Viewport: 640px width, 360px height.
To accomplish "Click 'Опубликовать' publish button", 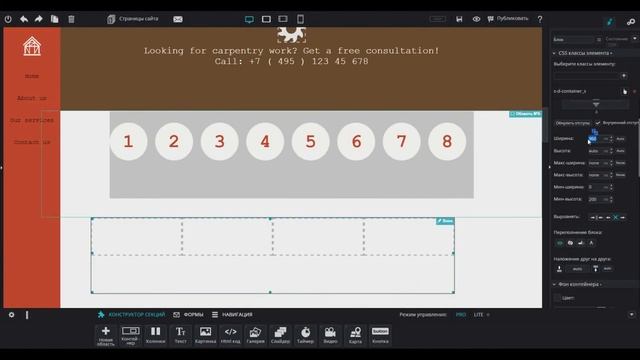I will [x=508, y=19].
